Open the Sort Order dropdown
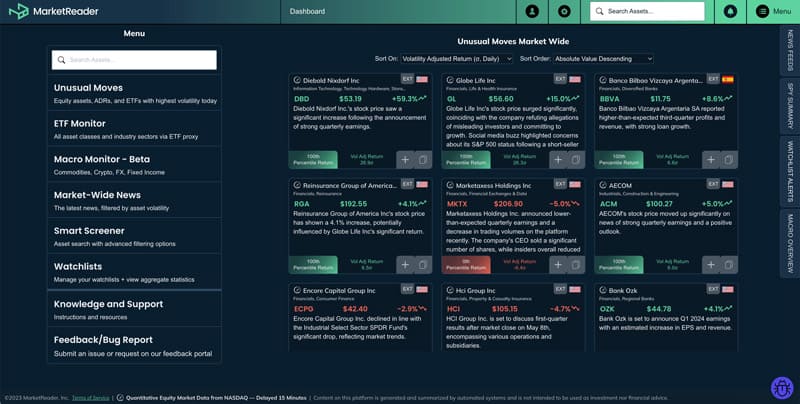 tap(603, 59)
